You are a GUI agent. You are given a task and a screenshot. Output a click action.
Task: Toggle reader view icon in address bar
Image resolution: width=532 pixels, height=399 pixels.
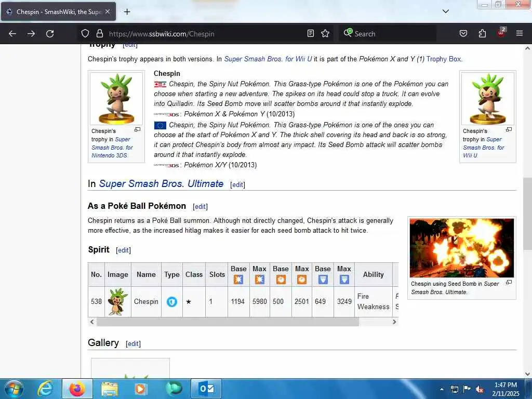coord(311,33)
